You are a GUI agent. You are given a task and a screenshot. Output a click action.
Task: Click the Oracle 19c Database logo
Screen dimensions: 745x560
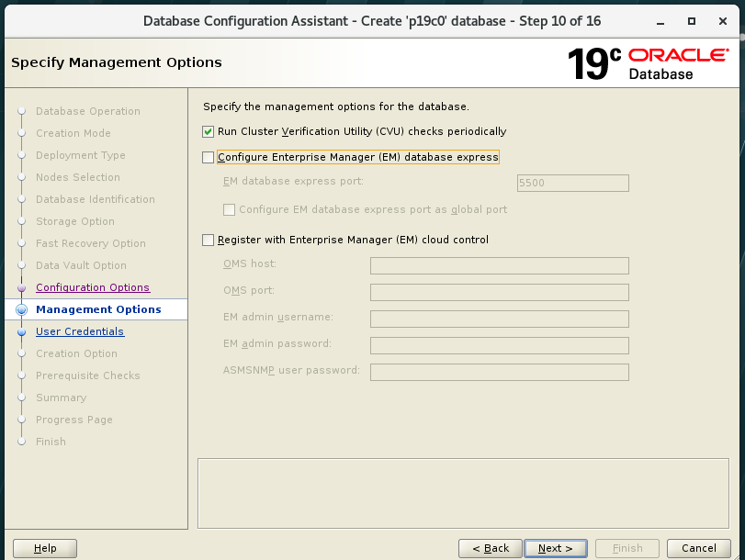point(648,63)
